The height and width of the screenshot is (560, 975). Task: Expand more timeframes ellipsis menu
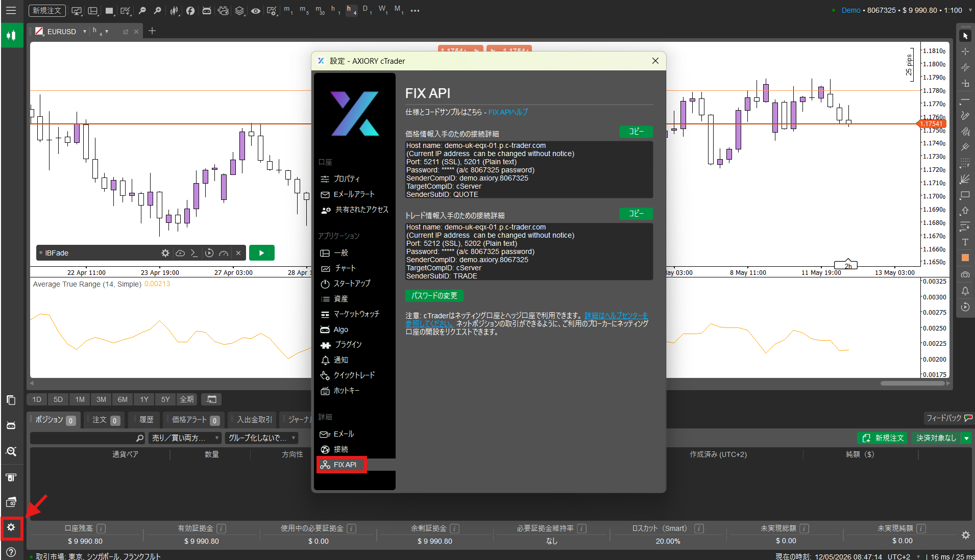click(415, 10)
